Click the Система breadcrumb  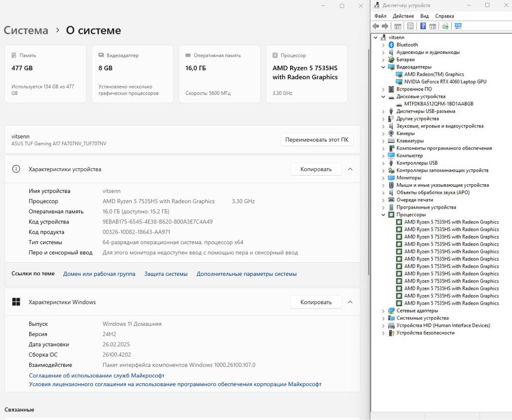(26, 30)
